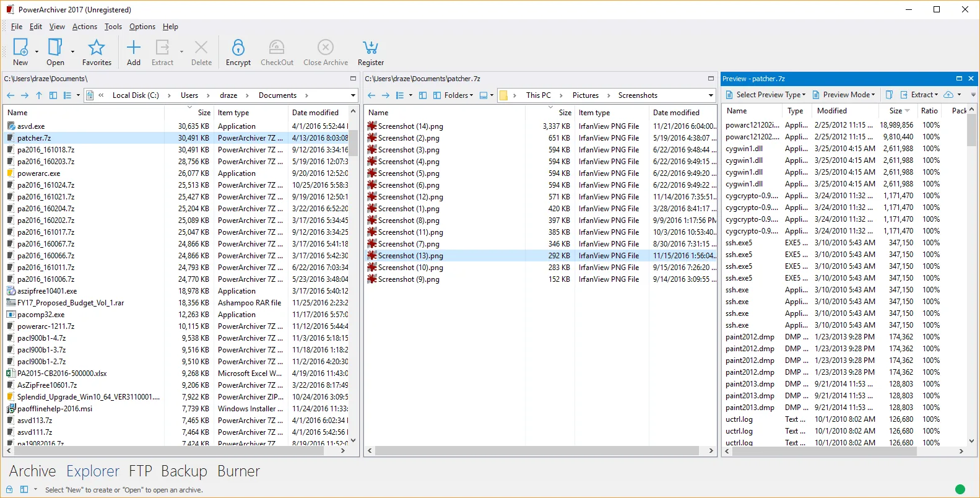Open the Options menu
Viewport: 980px width, 498px height.
pos(142,27)
